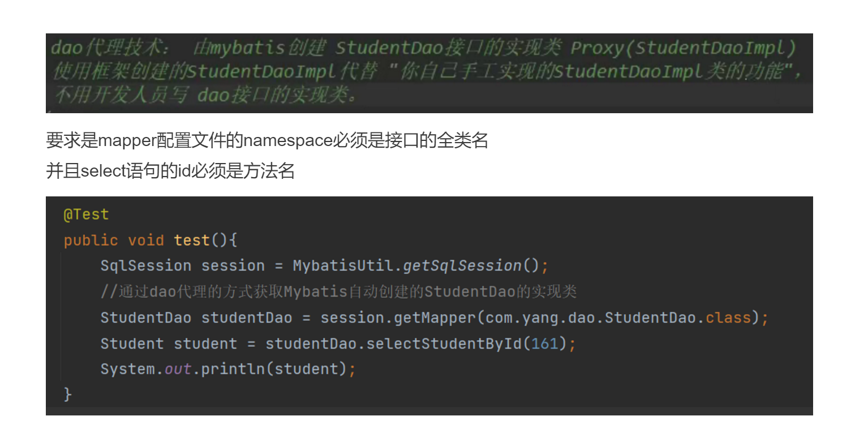Click "Proxy(StudentDaoImpl)" in the top note image
868x446 pixels.
click(683, 48)
